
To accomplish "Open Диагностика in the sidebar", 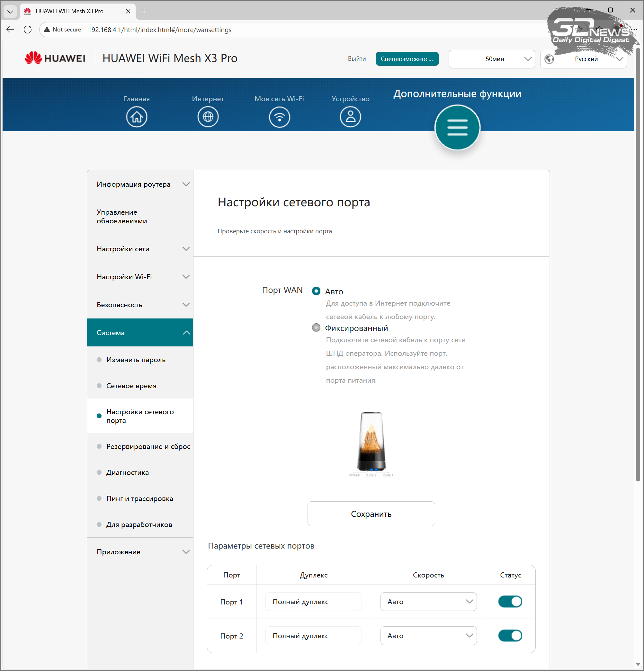I will point(127,472).
